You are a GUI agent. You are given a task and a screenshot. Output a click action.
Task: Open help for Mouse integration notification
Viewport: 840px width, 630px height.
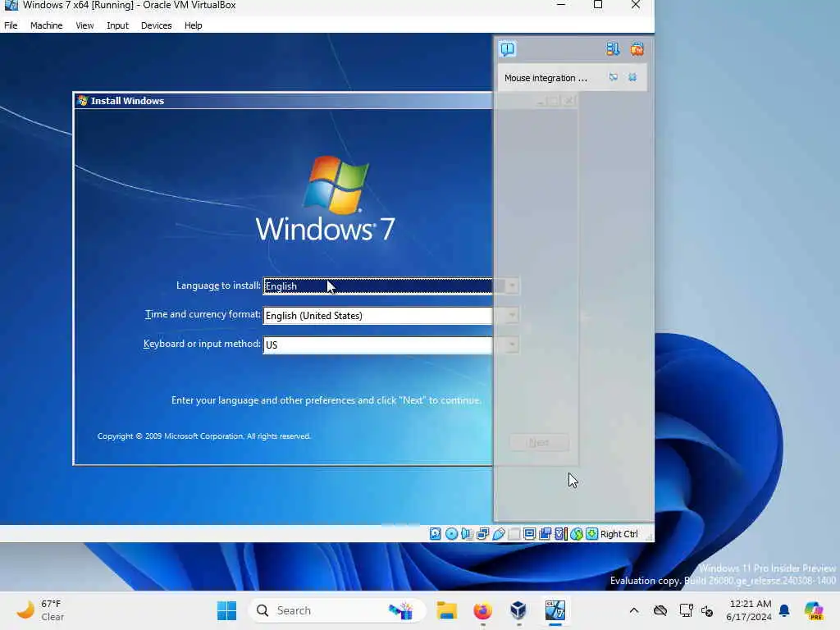(614, 78)
